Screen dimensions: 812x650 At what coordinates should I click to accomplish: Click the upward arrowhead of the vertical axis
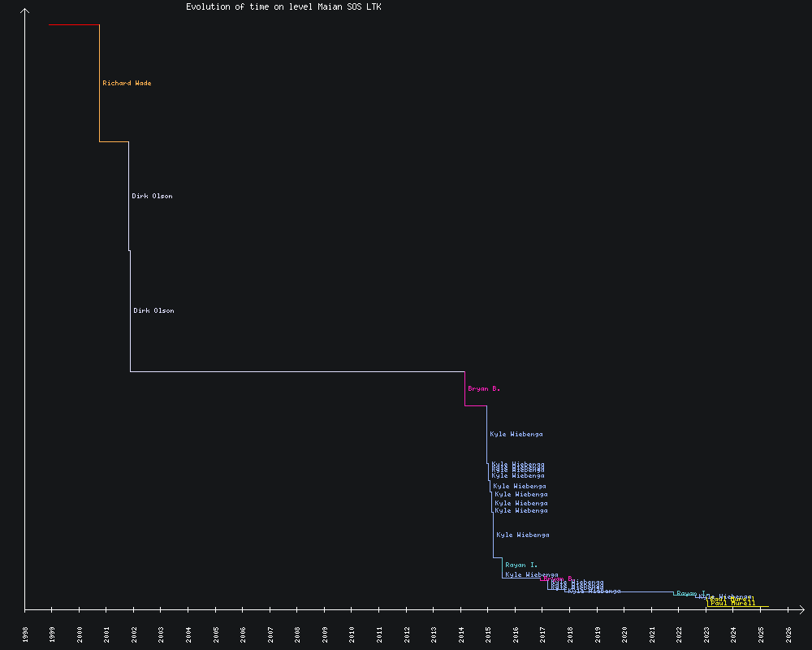[x=25, y=11]
